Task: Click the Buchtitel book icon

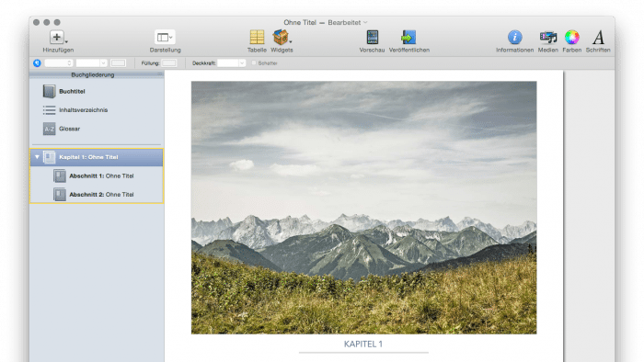Action: click(x=50, y=92)
